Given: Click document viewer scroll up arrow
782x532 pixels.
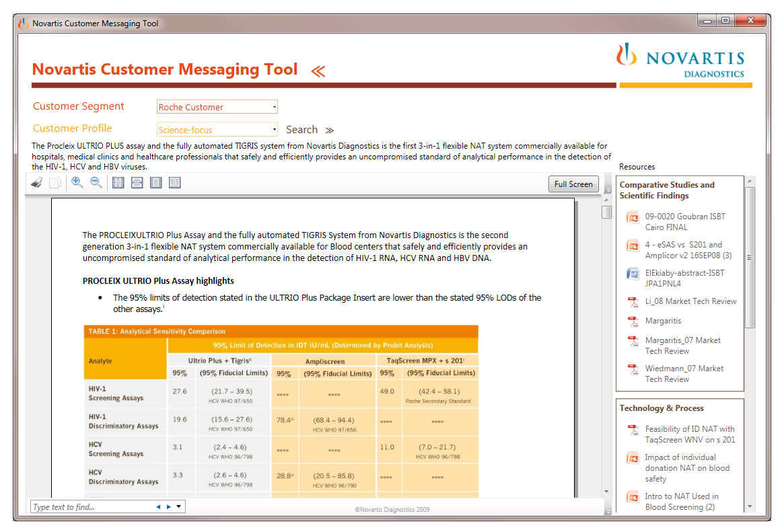Looking at the screenshot, I should pyautogui.click(x=606, y=200).
